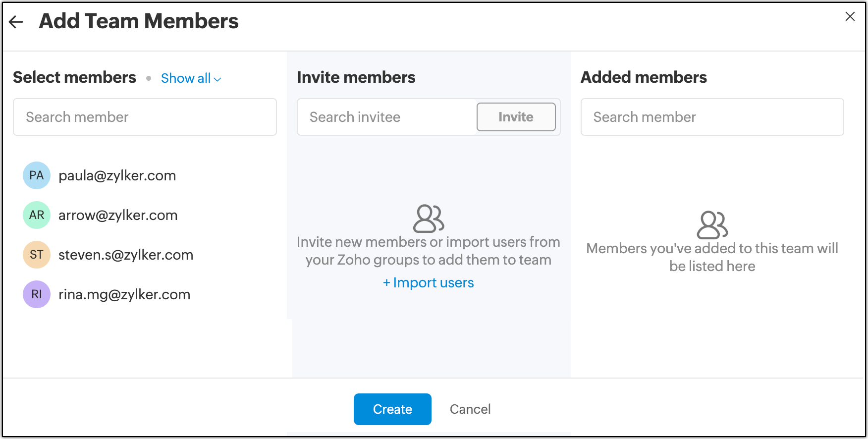This screenshot has width=868, height=439.
Task: Close the Add Team Members dialog
Action: coord(850,17)
